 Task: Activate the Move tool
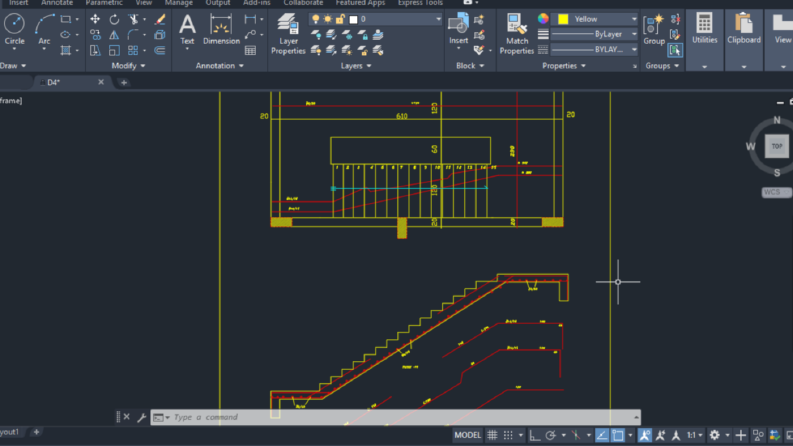95,19
